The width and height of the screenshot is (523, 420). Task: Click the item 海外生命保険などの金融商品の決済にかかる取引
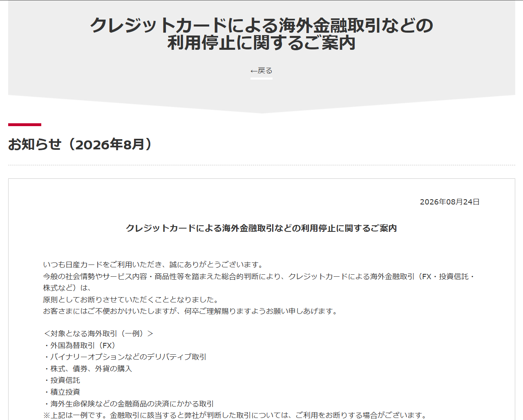coord(128,404)
